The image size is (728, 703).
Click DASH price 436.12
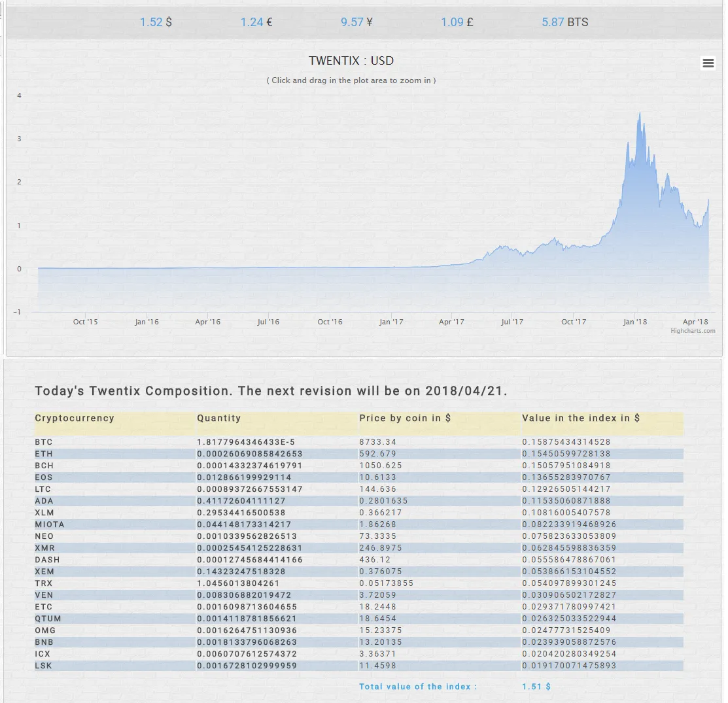pyautogui.click(x=375, y=560)
